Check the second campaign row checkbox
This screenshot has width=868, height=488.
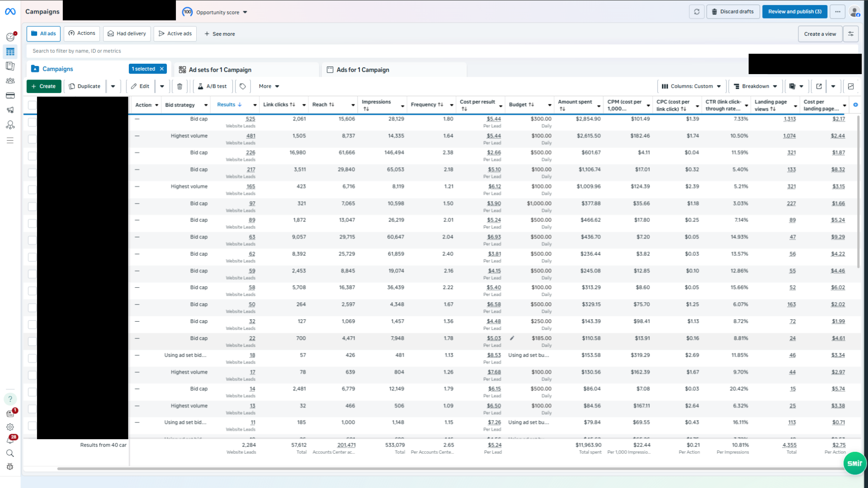pyautogui.click(x=32, y=139)
